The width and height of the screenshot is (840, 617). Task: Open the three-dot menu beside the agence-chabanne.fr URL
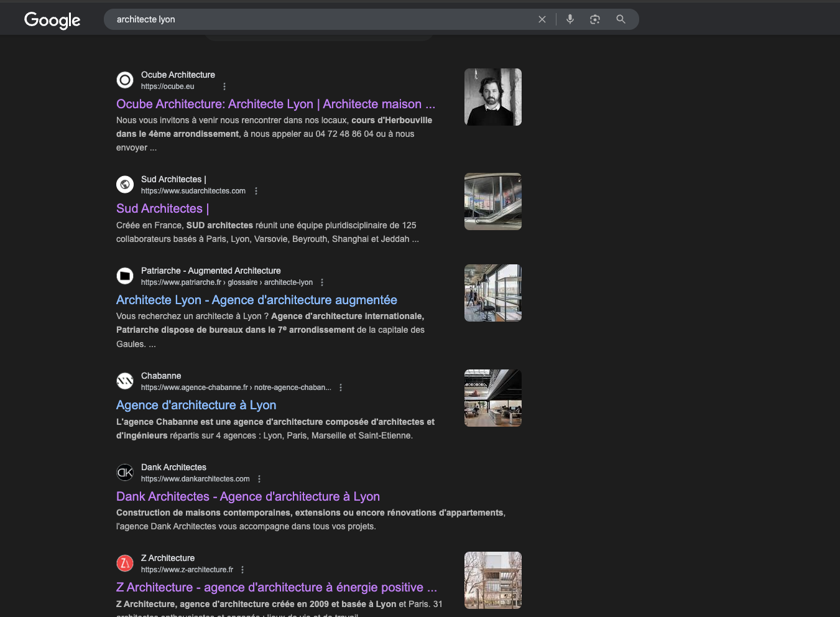(341, 387)
